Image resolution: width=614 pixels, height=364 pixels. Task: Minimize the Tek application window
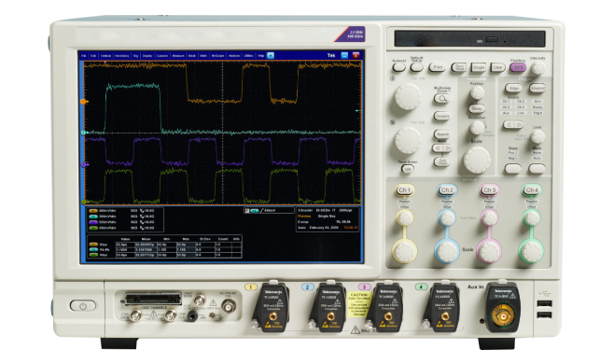[344, 55]
